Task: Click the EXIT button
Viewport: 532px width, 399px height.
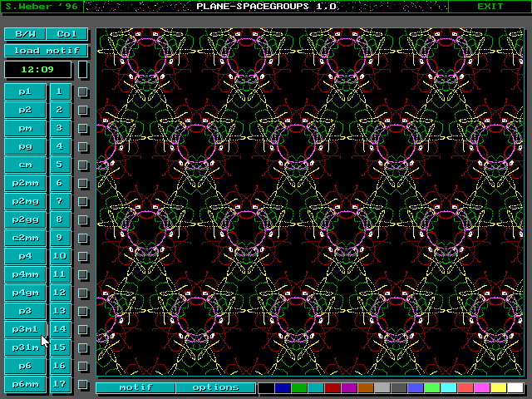Action: pos(490,7)
